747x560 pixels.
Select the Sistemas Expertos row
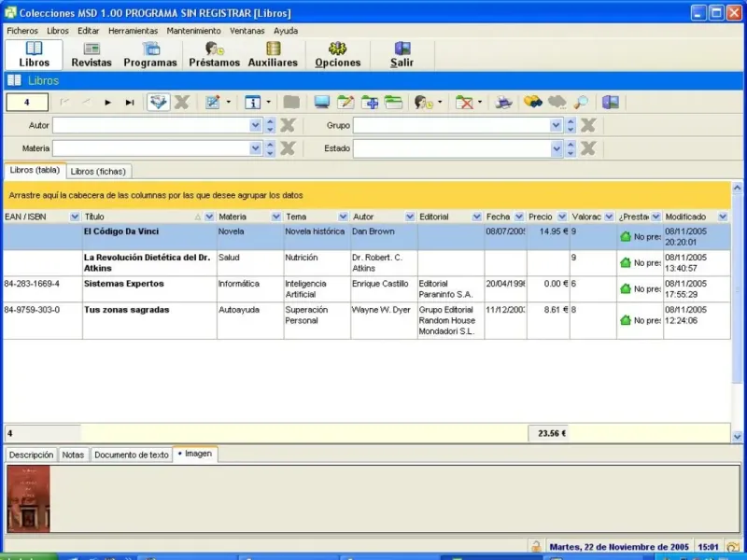[x=123, y=284]
